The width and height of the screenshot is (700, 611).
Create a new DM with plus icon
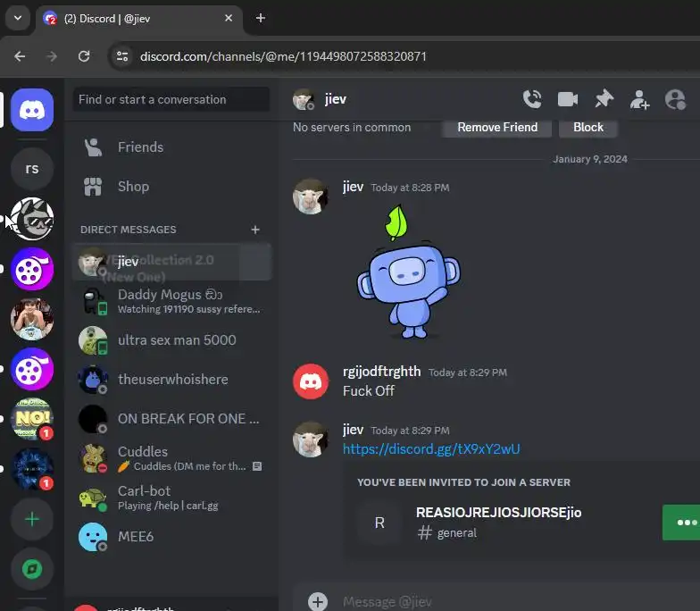[x=255, y=230]
